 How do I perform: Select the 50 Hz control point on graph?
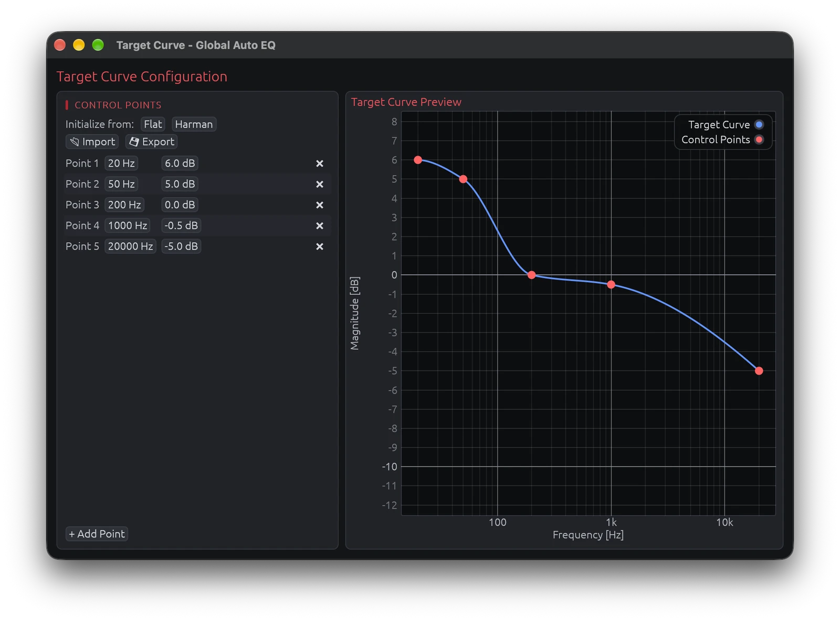463,179
